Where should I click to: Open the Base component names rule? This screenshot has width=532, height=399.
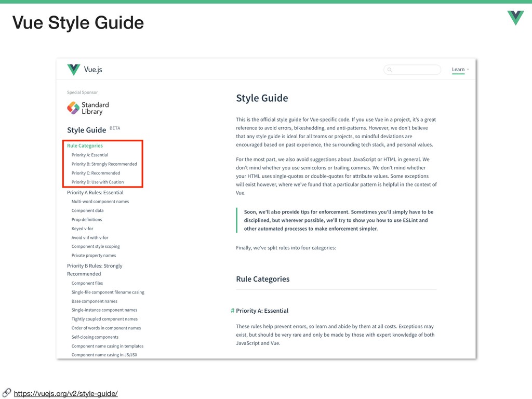point(95,301)
